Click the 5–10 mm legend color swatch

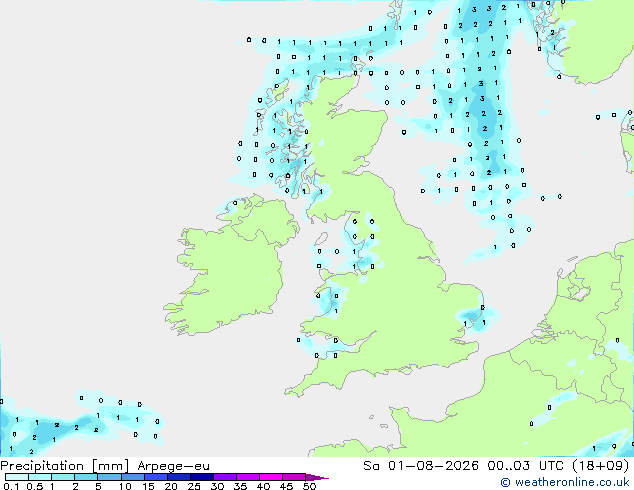[x=110, y=477]
